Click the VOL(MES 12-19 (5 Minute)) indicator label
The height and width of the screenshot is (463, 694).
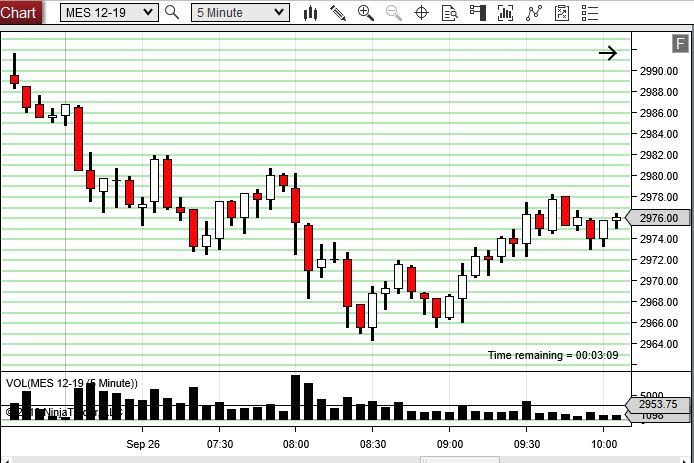72,383
